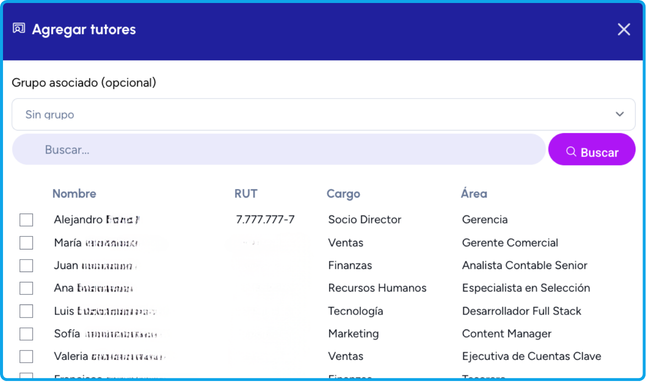Click magnifier icon in Buscar button
Screen dimensions: 646x382
pyautogui.click(x=571, y=152)
